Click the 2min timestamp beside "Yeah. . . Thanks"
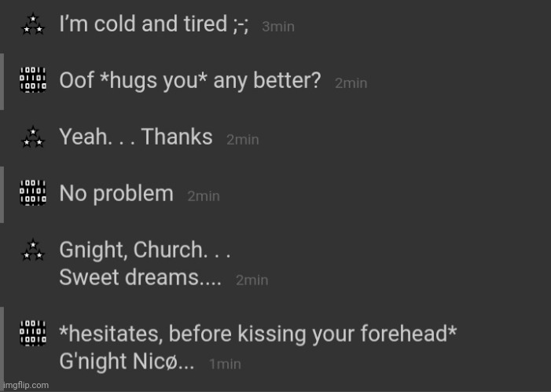Screen dimensions: 551x392 (243, 140)
